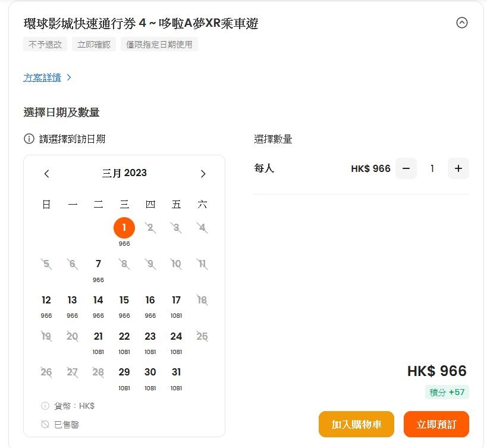Click the 已售罄 sold-out legend icon

tap(45, 424)
